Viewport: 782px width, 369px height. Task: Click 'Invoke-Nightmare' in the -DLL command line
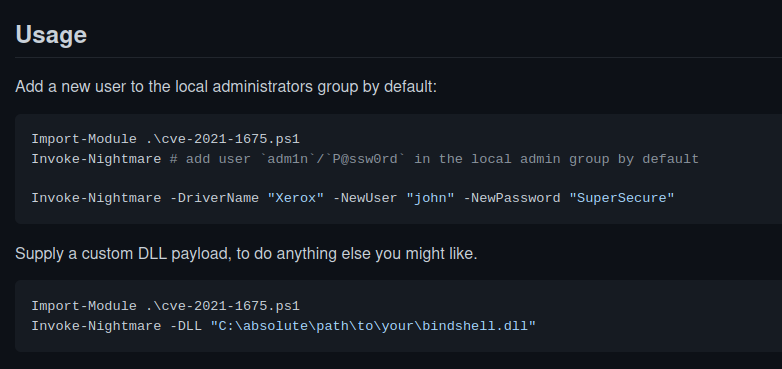(x=96, y=326)
